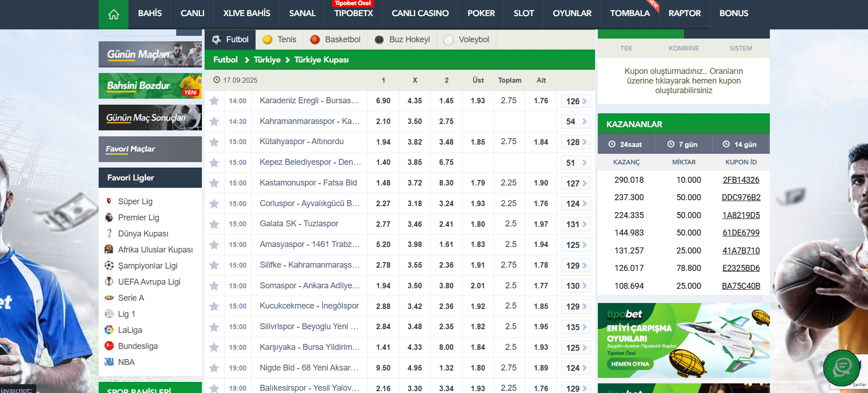
Task: Select the Tenis sport ball icon
Action: coord(267,40)
